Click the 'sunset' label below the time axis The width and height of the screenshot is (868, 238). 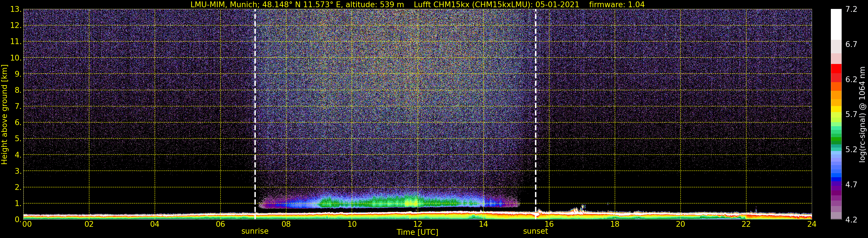click(x=536, y=231)
